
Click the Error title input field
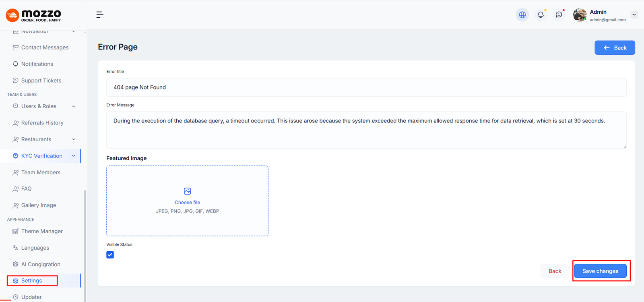pyautogui.click(x=366, y=87)
